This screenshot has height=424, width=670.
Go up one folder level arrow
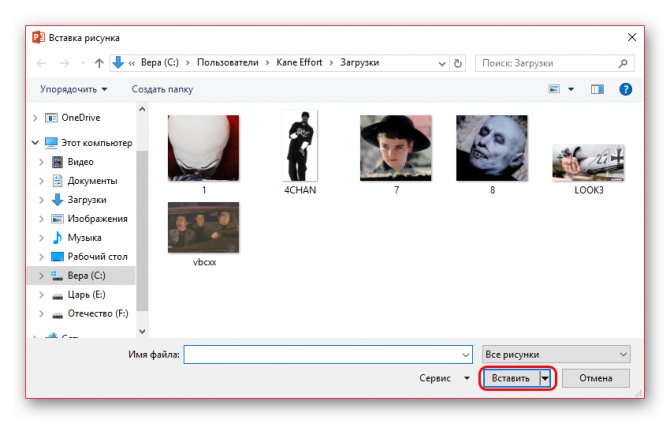(x=99, y=63)
